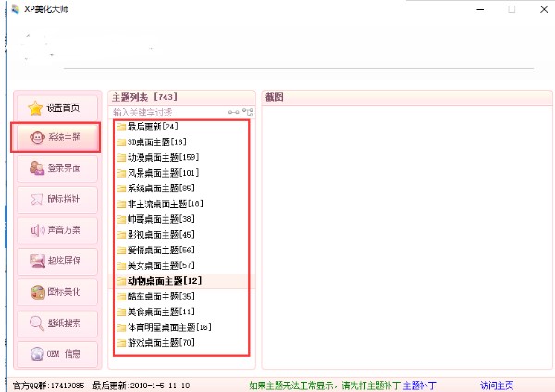Open the 帅哥桌面主题[38] category
The width and height of the screenshot is (555, 392).
click(x=155, y=219)
